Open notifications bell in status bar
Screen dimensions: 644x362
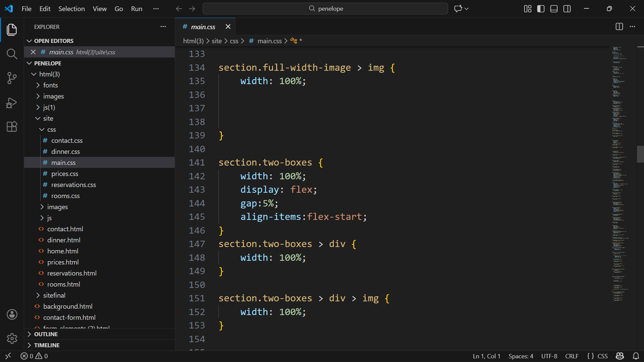click(636, 356)
